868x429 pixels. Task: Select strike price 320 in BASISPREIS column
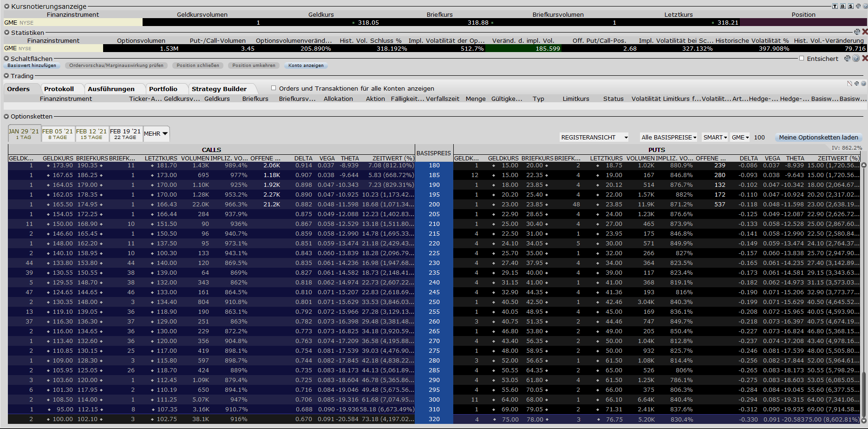pos(434,419)
